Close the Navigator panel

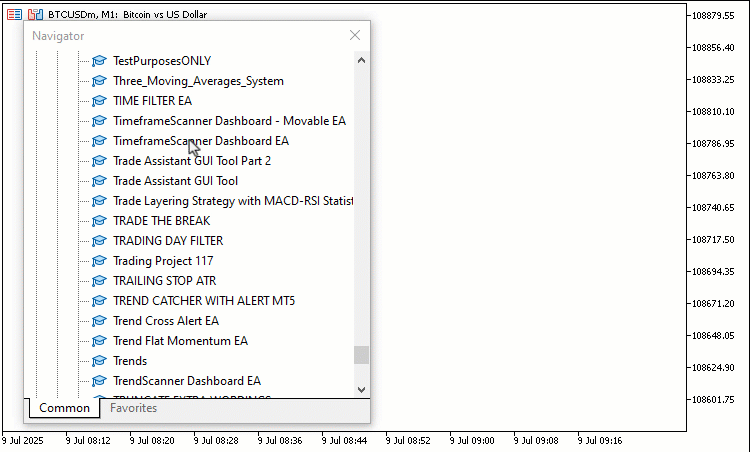355,35
